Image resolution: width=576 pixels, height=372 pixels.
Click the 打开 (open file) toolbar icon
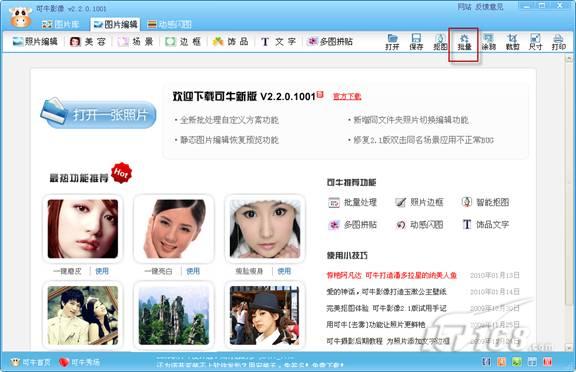coord(392,42)
